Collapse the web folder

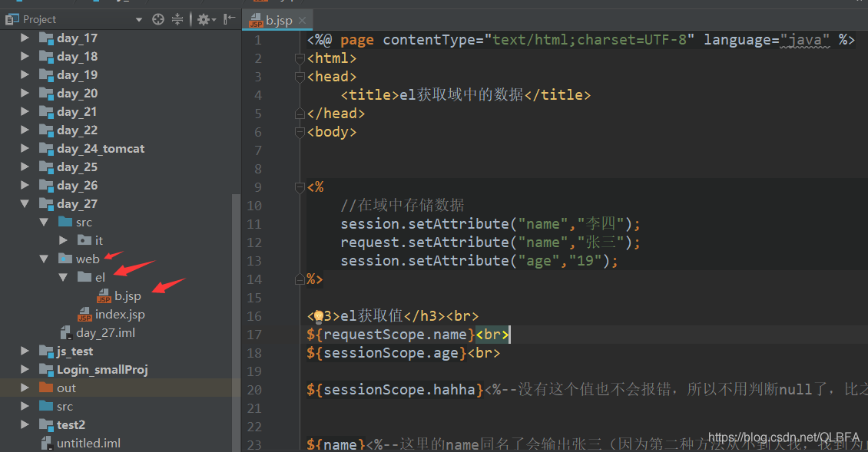(44, 259)
